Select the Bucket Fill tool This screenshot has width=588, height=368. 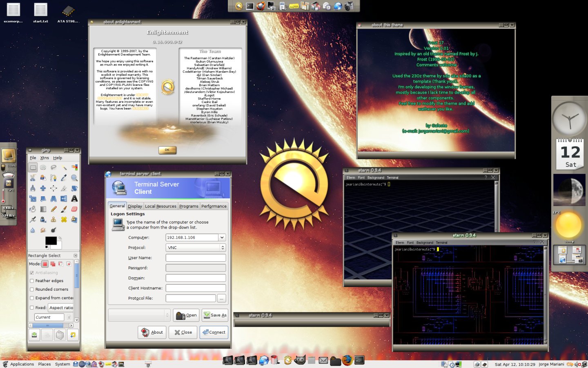pyautogui.click(x=33, y=209)
